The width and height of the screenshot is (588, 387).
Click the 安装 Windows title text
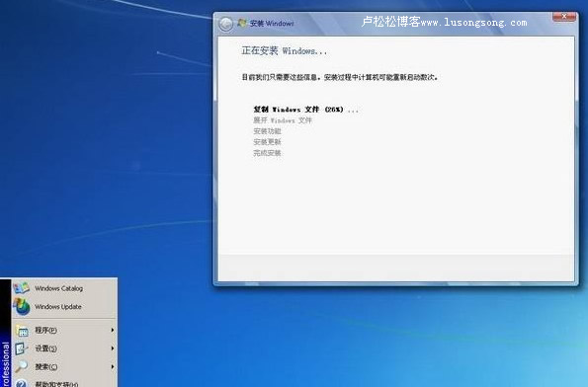[272, 24]
